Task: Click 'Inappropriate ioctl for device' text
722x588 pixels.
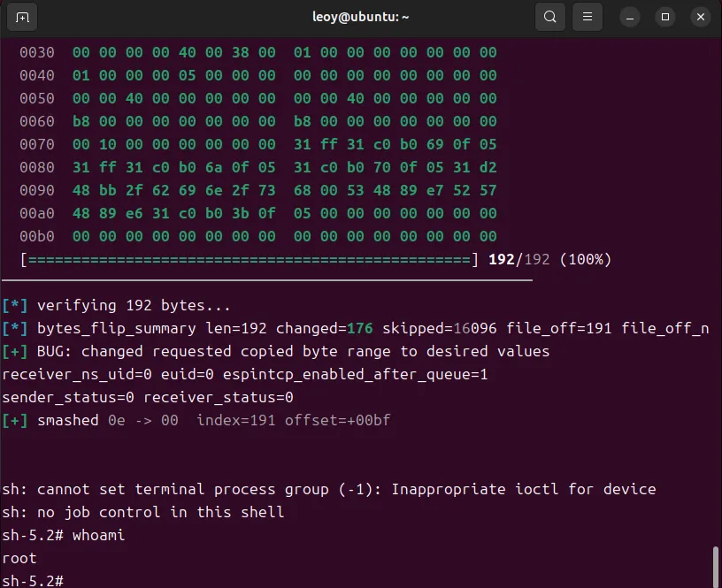Action: pyautogui.click(x=524, y=490)
